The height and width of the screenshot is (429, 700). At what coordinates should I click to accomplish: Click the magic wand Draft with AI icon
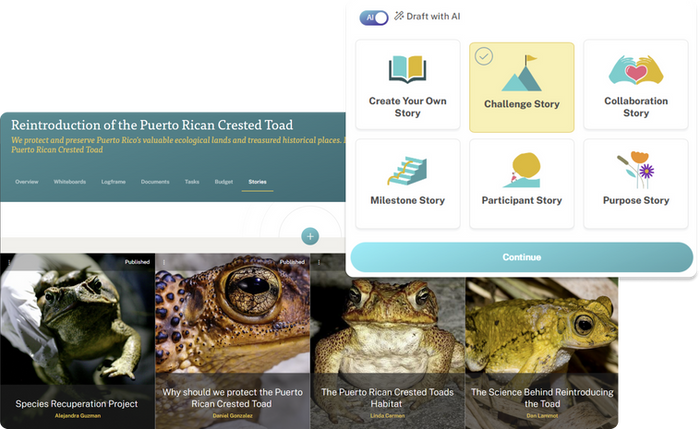click(399, 16)
